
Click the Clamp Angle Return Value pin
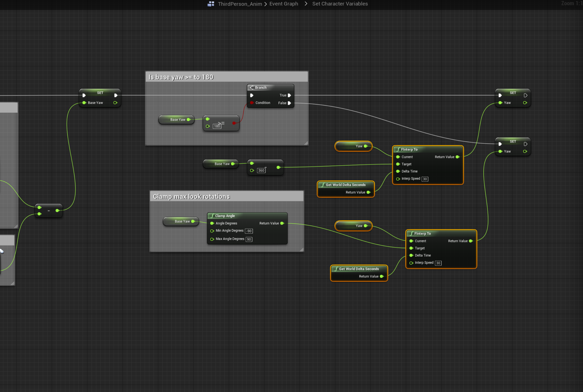pos(282,223)
